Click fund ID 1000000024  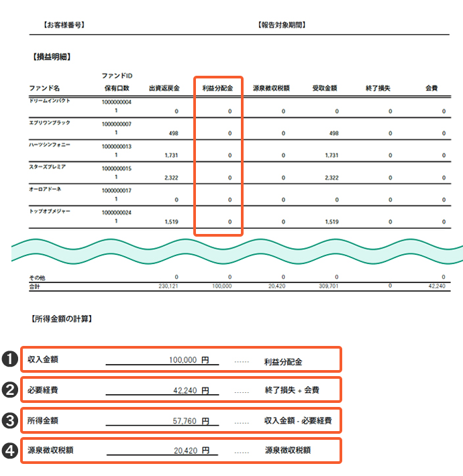click(117, 213)
